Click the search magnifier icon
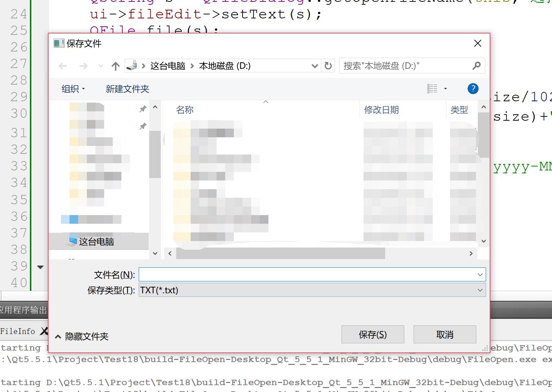 477,66
